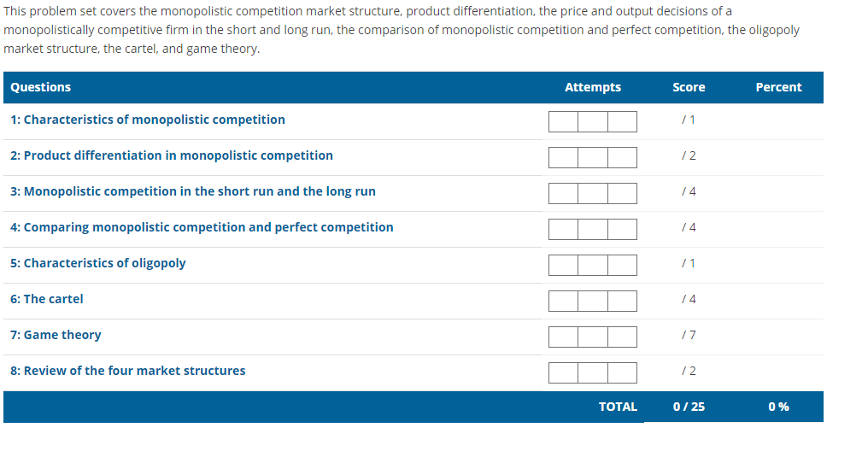
Task: Click the first attempt box for question 4
Action: pos(563,229)
